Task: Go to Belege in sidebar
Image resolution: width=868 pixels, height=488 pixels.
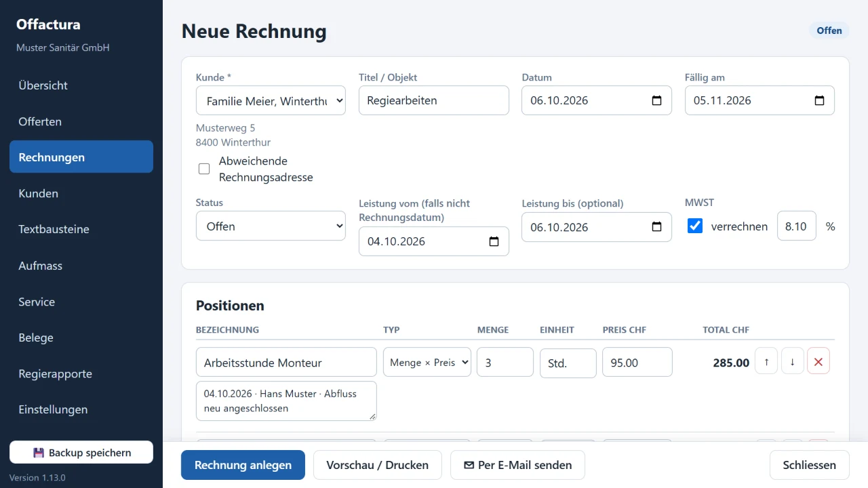Action: [x=81, y=338]
